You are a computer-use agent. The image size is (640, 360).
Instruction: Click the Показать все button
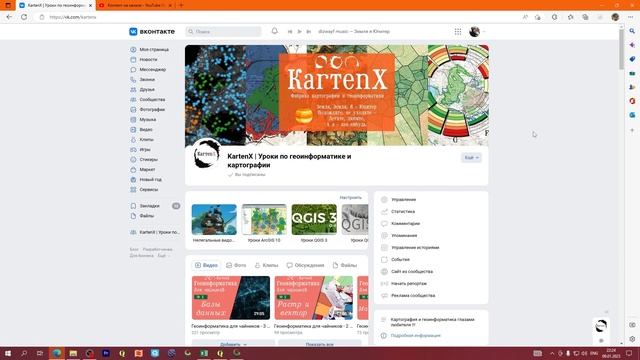point(320,344)
